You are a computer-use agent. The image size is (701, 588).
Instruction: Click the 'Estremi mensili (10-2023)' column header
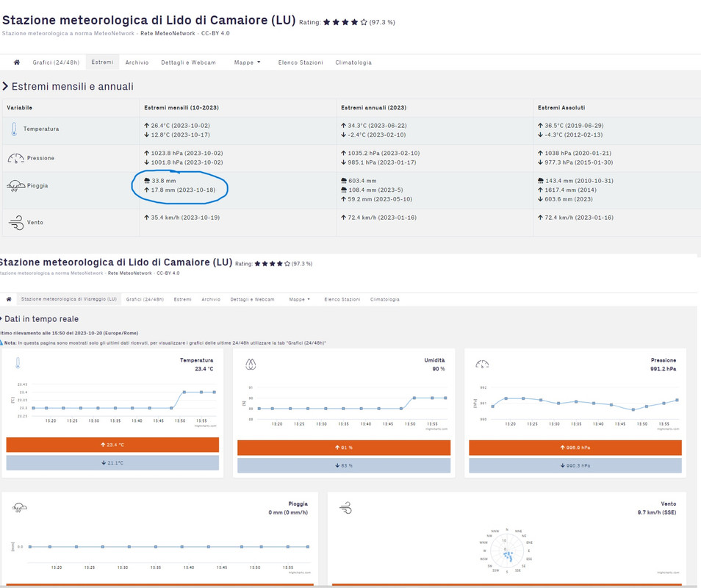pyautogui.click(x=181, y=108)
